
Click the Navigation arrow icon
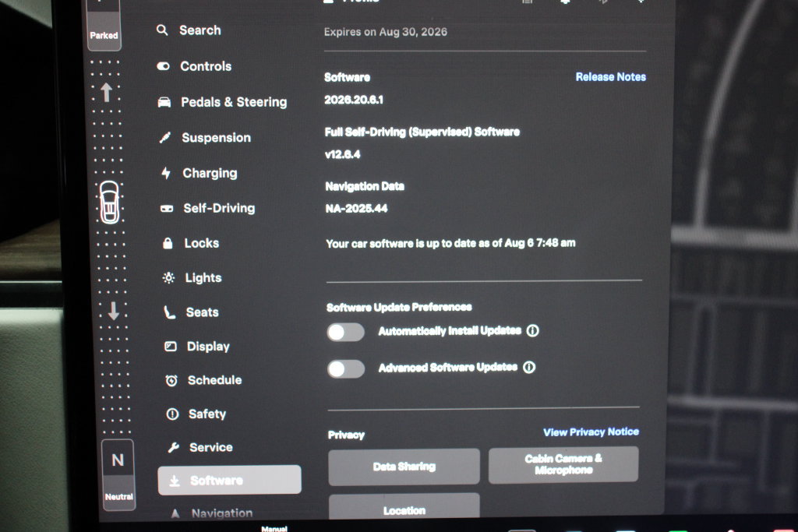coord(175,513)
